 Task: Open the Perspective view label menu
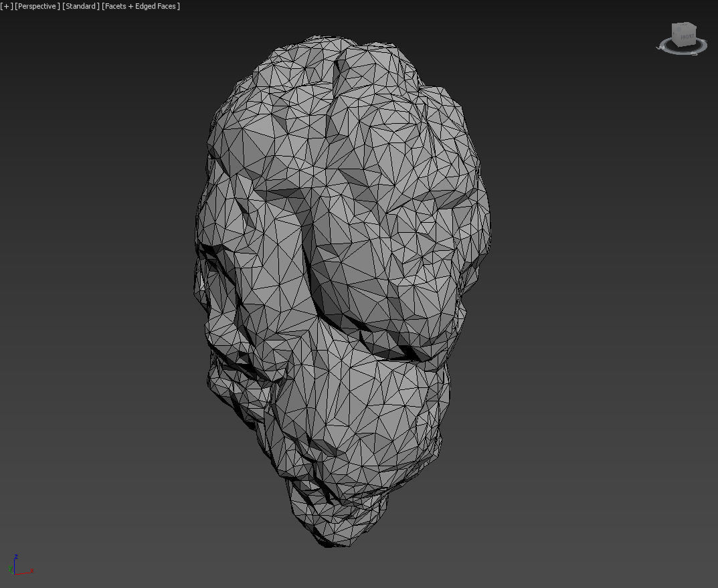click(x=37, y=6)
